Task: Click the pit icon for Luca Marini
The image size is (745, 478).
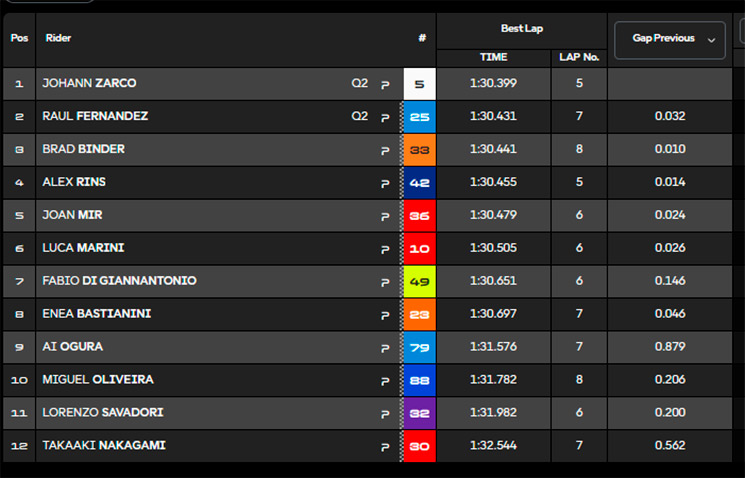Action: [x=385, y=250]
